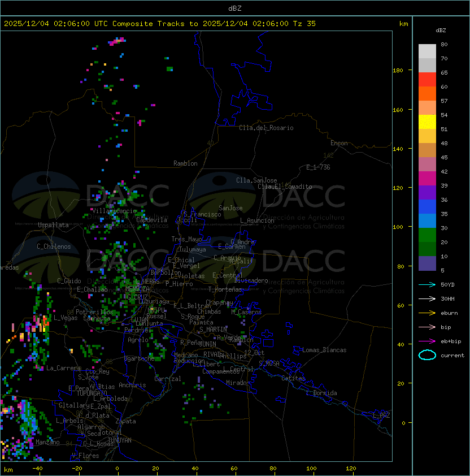Image resolution: width=470 pixels, height=476 pixels.
Task: Pick the 5 dBZ purple-gray swatch
Action: 427,263
